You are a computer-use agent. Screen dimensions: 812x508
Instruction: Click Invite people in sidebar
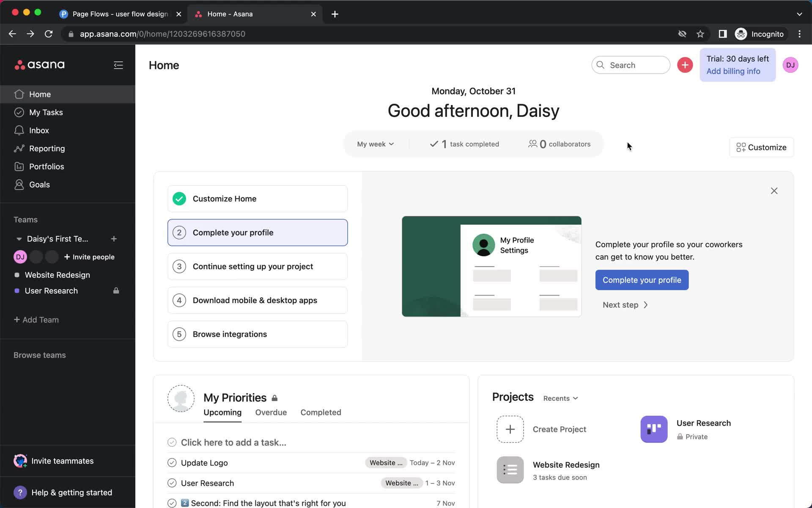(89, 257)
